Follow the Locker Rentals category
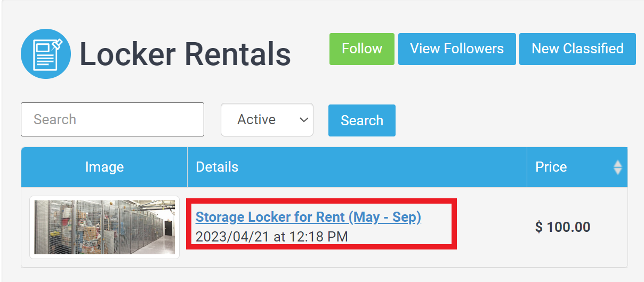Viewport: 644px width, 282px height. click(362, 49)
